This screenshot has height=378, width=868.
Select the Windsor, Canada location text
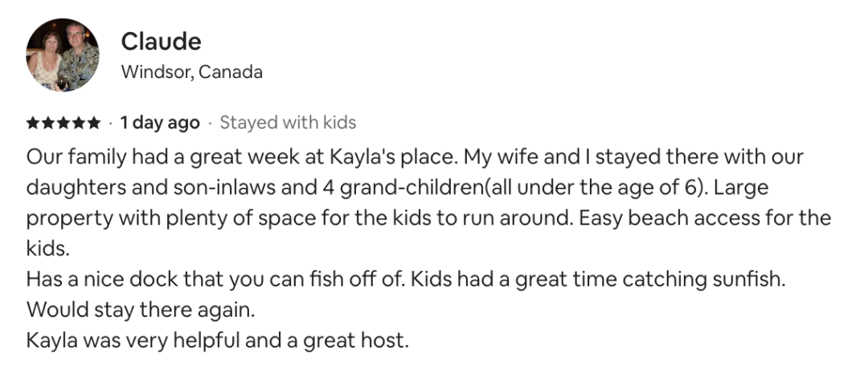click(x=192, y=72)
